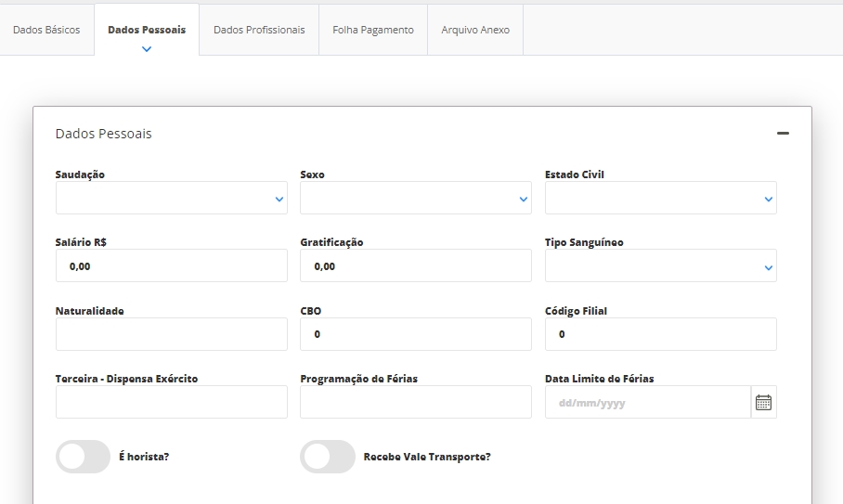The height and width of the screenshot is (504, 843).
Task: Switch to the Dados Básicos tab
Action: tap(46, 30)
